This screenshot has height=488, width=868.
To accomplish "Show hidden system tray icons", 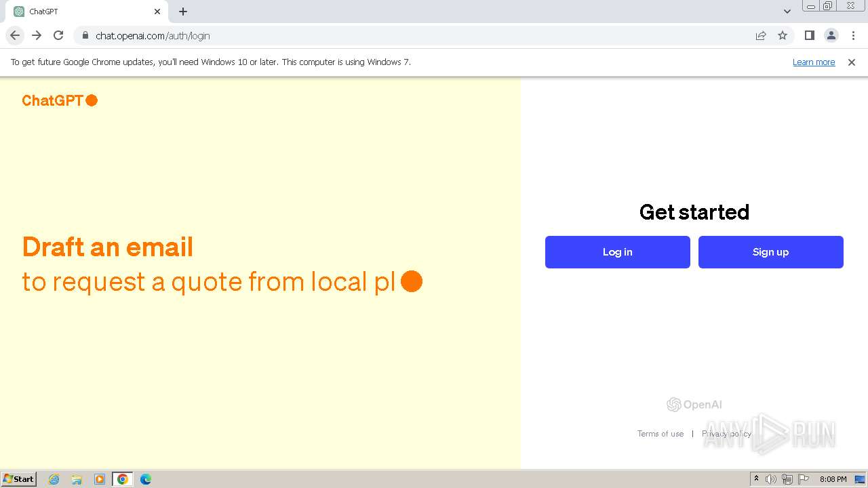I will pos(756,479).
